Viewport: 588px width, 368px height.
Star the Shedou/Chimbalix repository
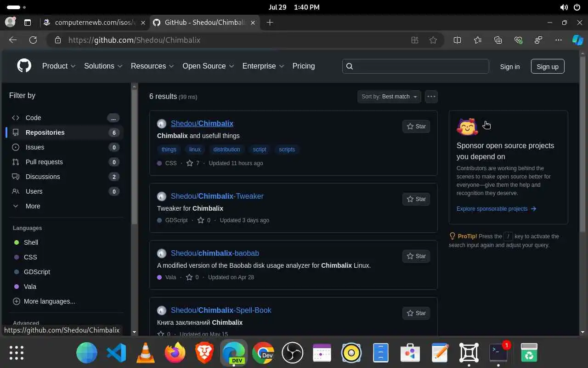[416, 126]
